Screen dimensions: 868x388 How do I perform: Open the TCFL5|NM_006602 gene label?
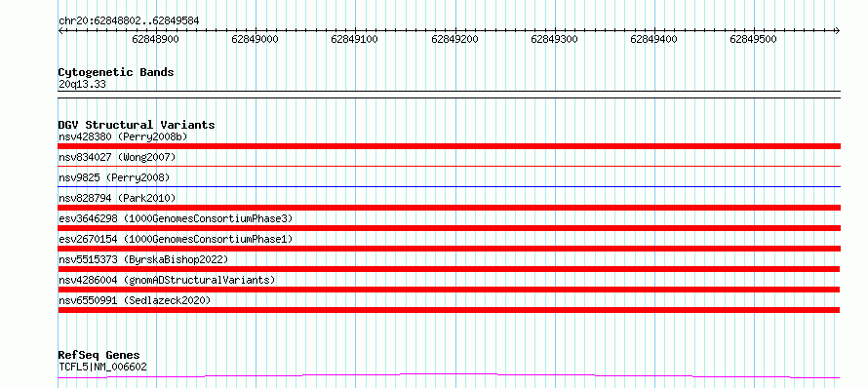[x=102, y=367]
